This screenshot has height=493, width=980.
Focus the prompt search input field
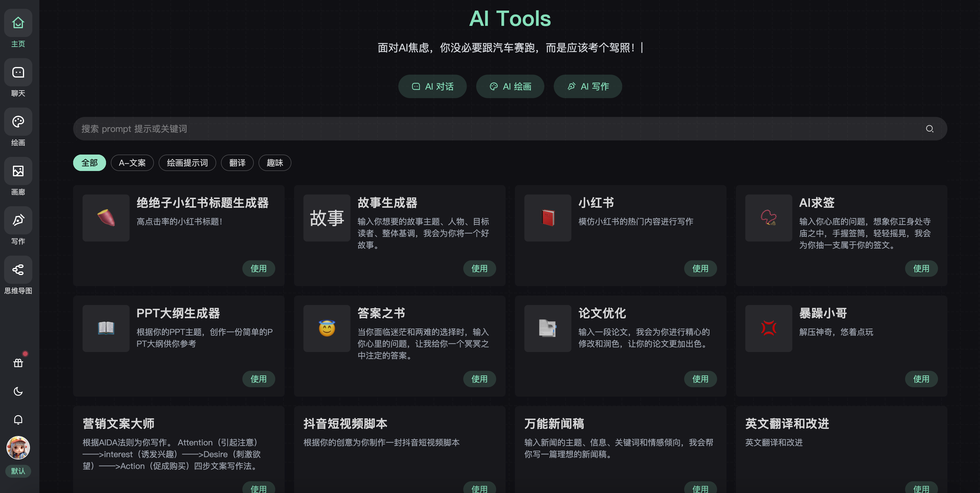495,129
